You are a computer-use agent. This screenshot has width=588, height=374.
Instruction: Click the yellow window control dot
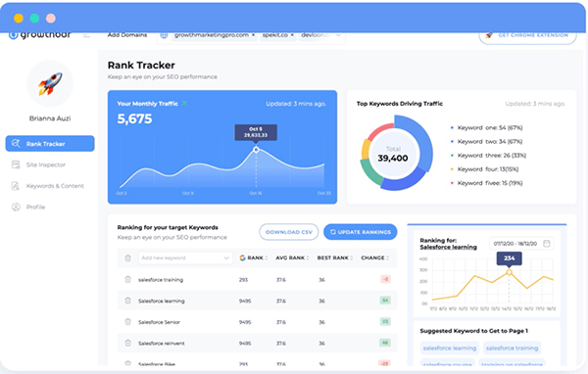tap(19, 18)
